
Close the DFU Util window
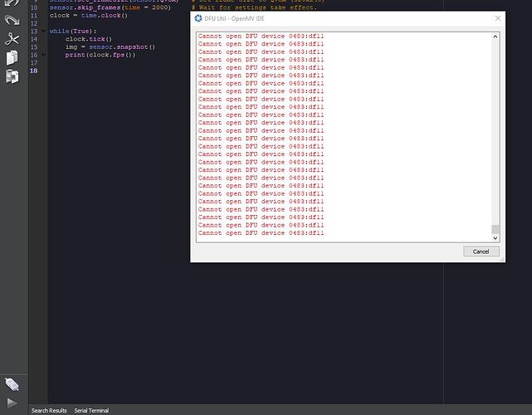tap(498, 18)
